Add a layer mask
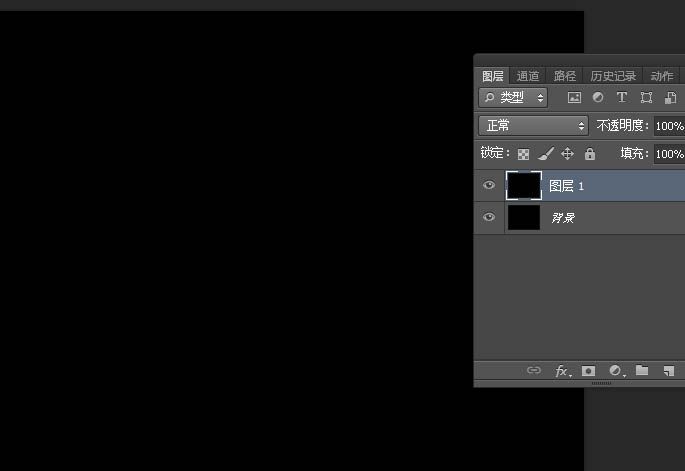 (x=589, y=371)
